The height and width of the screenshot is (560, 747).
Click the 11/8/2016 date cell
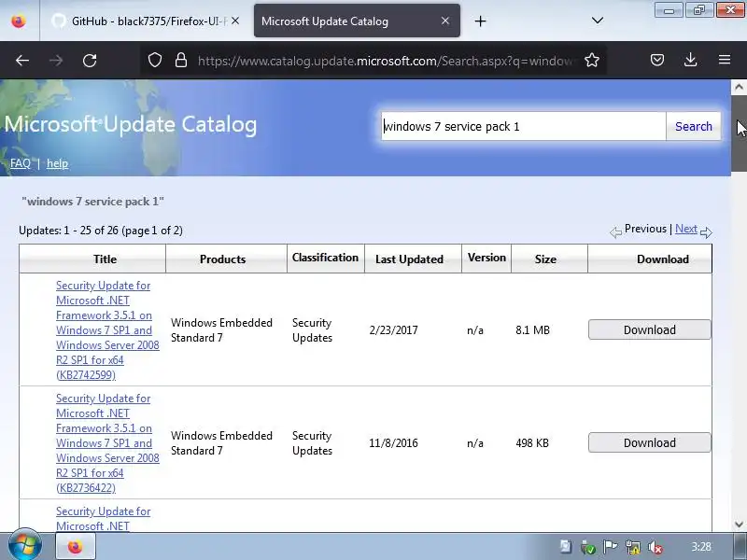tap(393, 442)
